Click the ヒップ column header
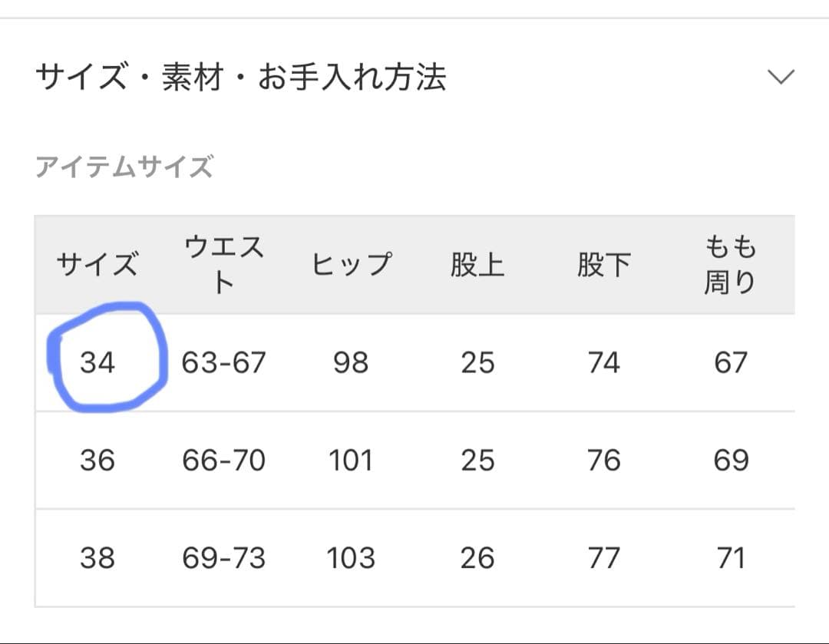Screen dimensions: 829x644 pyautogui.click(x=351, y=265)
